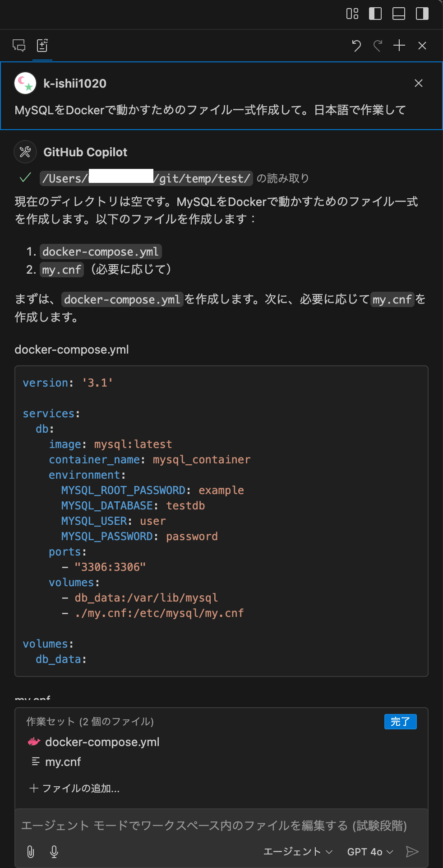The image size is (443, 868).
Task: Switch to the Copilot Edits tab
Action: point(42,45)
